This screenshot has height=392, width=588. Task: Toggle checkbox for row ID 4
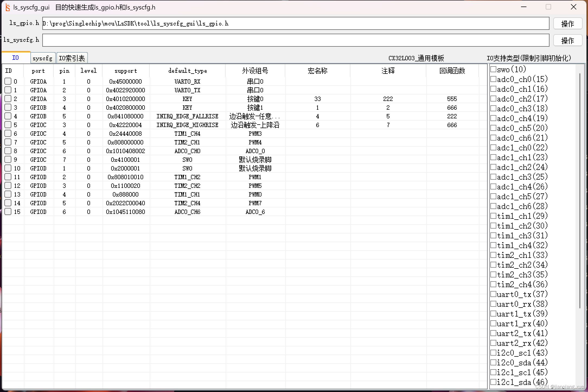tap(8, 116)
